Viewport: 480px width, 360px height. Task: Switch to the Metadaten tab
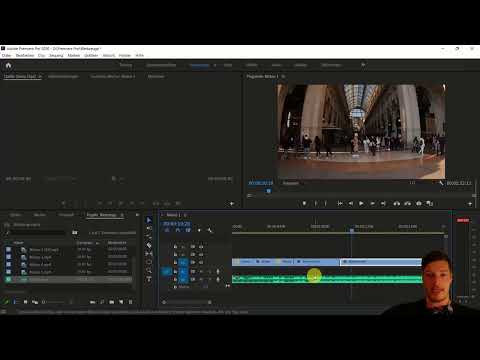click(x=156, y=76)
